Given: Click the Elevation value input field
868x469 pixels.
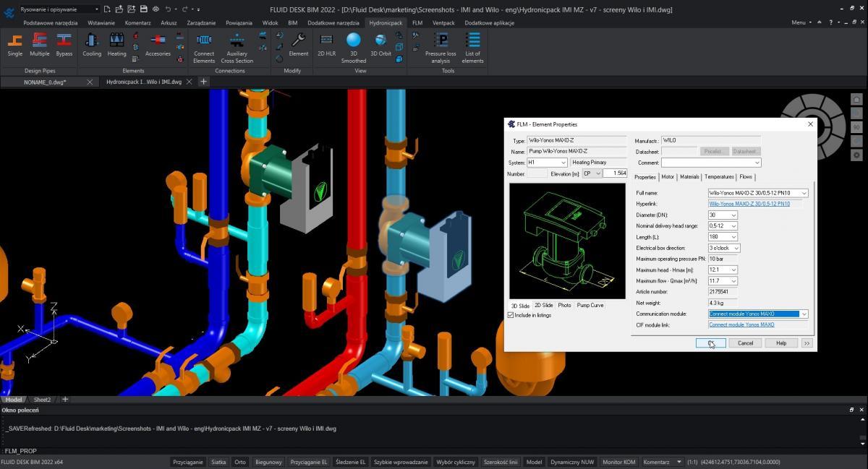Looking at the screenshot, I should (x=615, y=173).
